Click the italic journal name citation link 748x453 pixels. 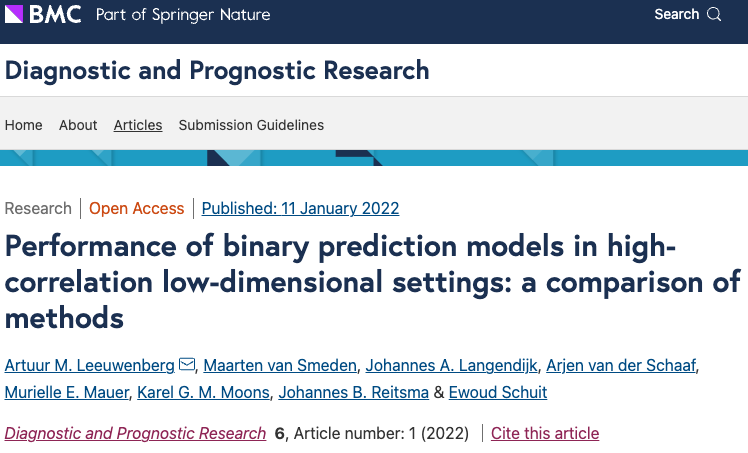tap(136, 434)
